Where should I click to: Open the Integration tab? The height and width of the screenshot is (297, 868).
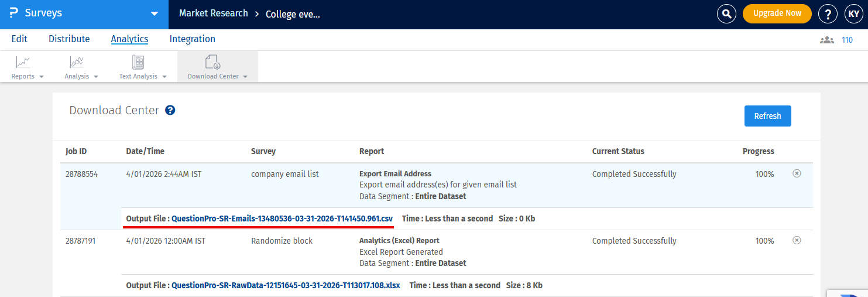point(193,39)
